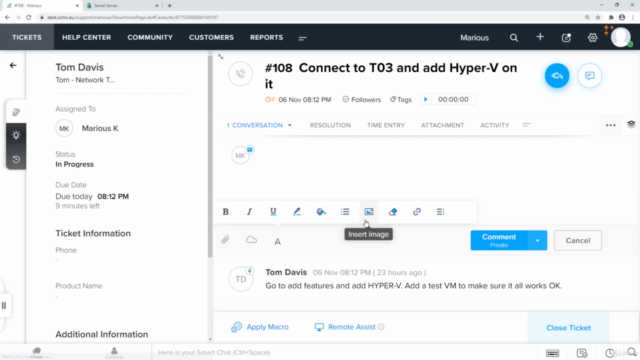Screen dimensions: 640x360
Task: Submit the private Comment button
Action: pyautogui.click(x=499, y=240)
